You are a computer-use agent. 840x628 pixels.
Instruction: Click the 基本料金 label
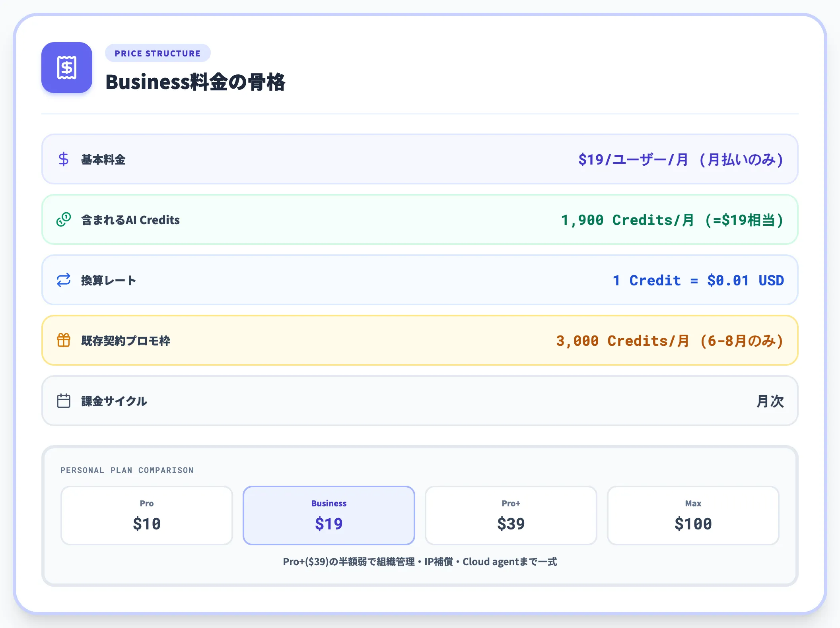(103, 160)
